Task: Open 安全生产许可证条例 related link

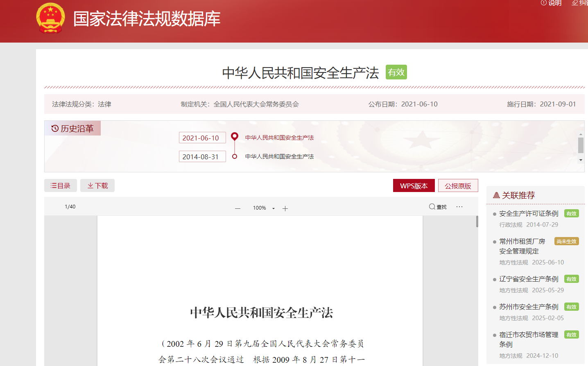Action: (528, 213)
